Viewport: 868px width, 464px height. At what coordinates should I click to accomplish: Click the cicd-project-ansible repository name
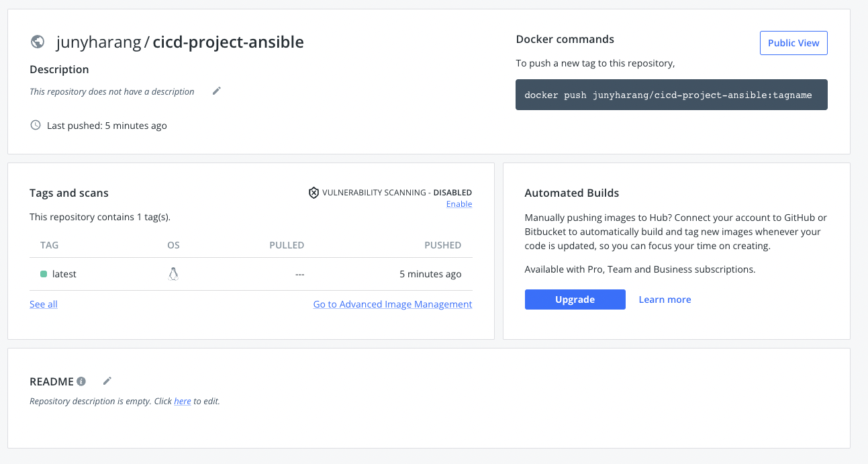click(228, 42)
